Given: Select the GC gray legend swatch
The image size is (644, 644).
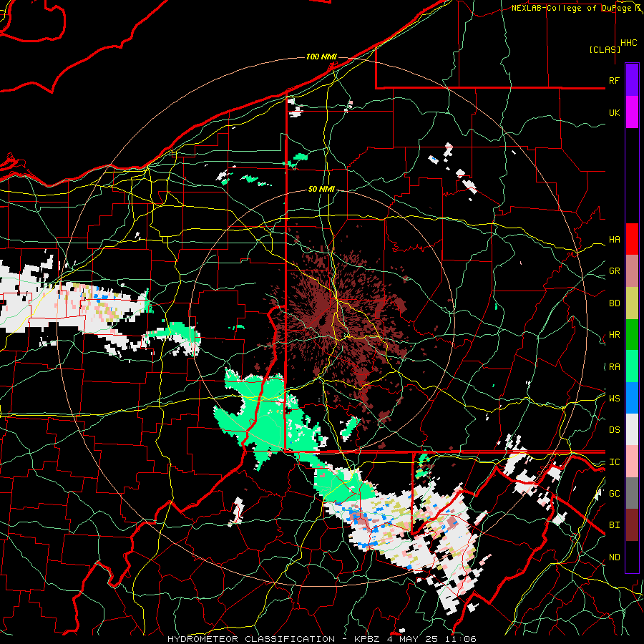Looking at the screenshot, I should coord(632,493).
